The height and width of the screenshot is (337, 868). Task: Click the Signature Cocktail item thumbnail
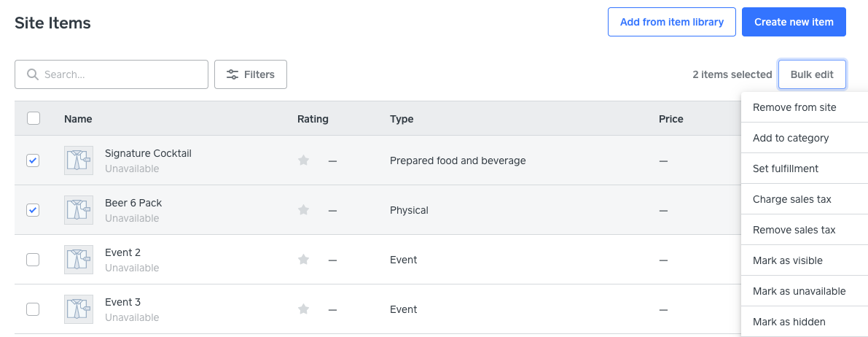(78, 160)
